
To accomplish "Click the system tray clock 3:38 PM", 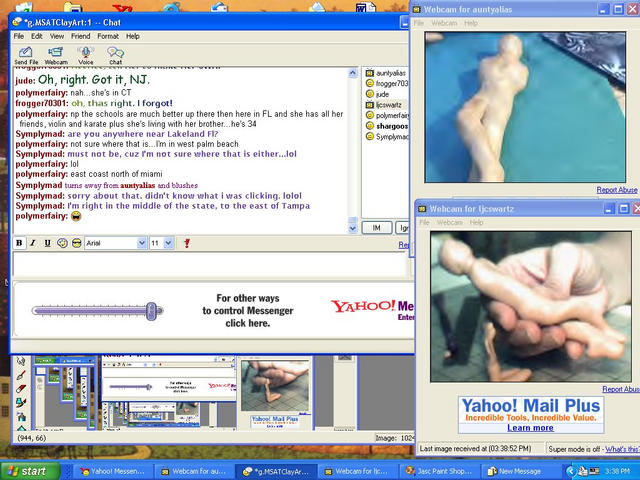I will [x=617, y=471].
